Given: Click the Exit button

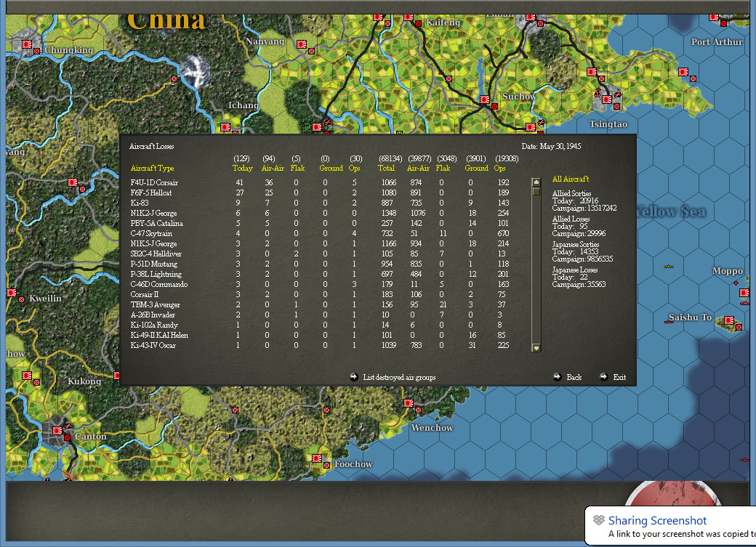Looking at the screenshot, I should coord(619,377).
